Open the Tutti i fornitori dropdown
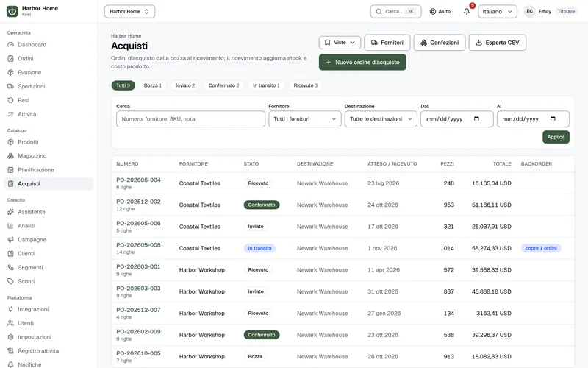Screen dimensions: 588x368 304,119
